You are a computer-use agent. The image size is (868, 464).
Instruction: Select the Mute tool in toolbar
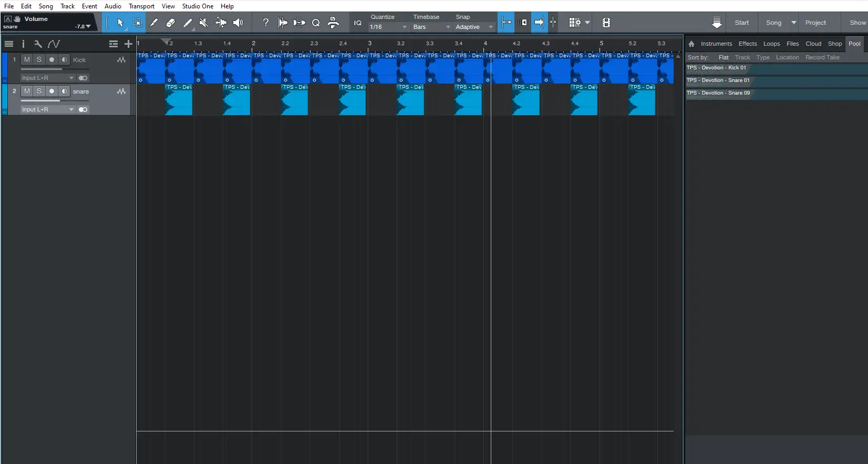tap(204, 23)
